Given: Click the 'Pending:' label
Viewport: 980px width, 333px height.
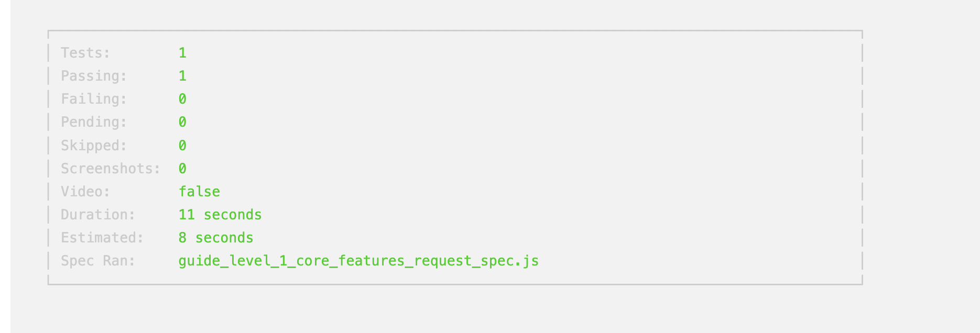Looking at the screenshot, I should (94, 122).
